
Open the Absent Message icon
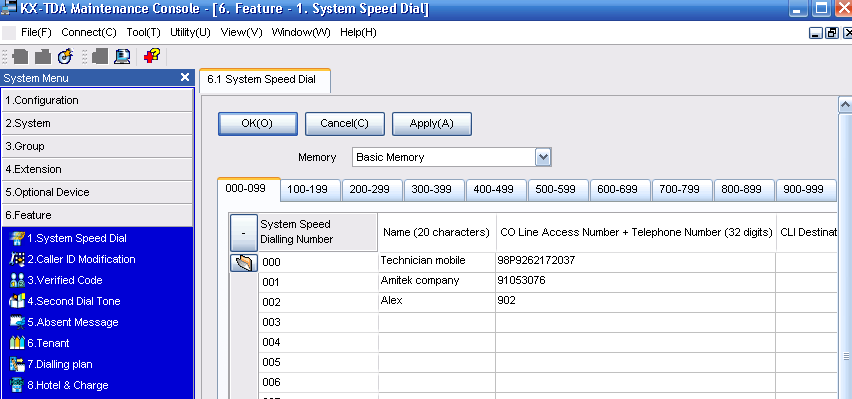pos(17,322)
